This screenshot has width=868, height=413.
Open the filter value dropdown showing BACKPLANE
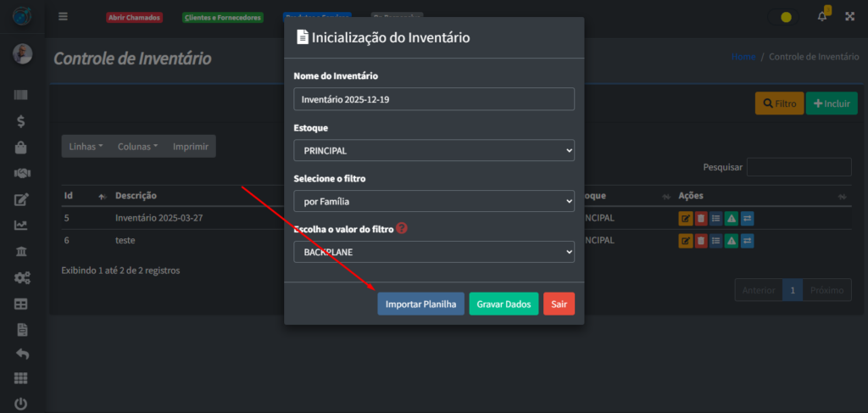[434, 252]
